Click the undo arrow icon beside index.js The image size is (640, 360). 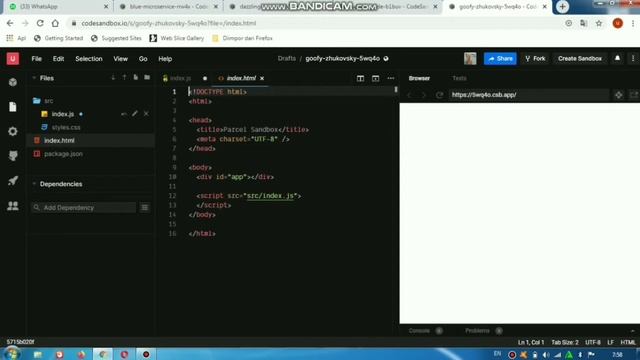124,114
